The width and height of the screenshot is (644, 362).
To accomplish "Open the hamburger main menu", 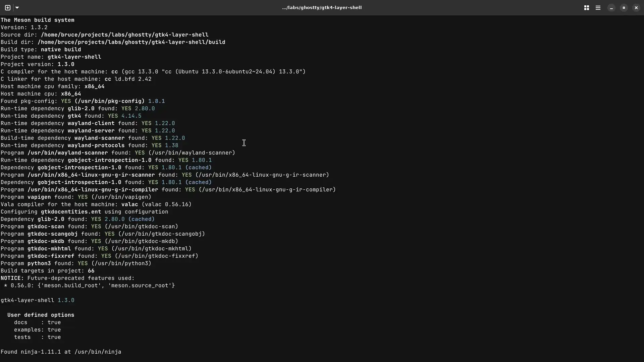I will click(598, 8).
